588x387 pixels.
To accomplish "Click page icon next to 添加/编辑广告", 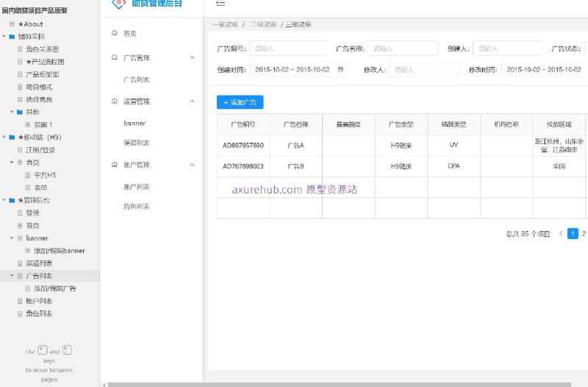I will pyautogui.click(x=28, y=288).
